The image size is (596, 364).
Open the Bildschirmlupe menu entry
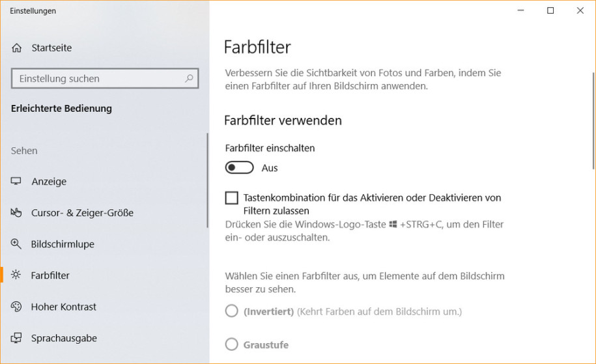tap(63, 244)
